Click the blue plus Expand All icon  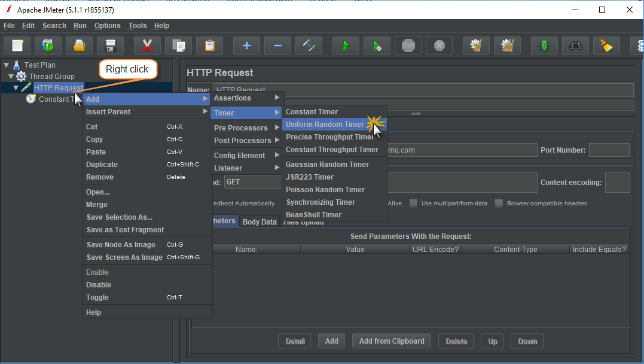[x=246, y=46]
